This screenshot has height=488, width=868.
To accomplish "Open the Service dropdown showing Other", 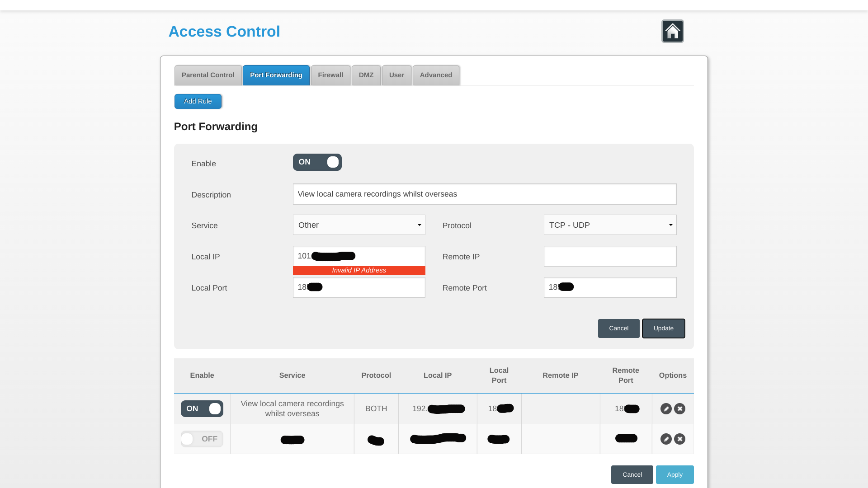I will (359, 225).
